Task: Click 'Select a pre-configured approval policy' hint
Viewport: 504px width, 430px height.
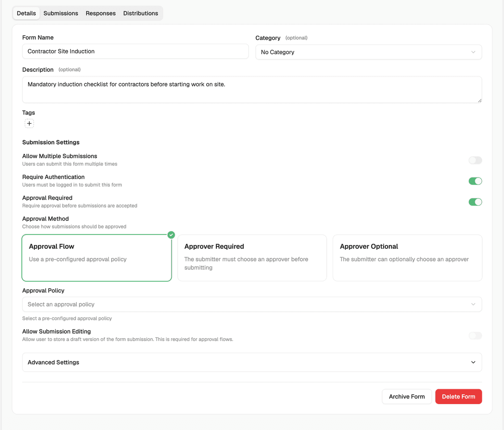Action: [x=67, y=318]
